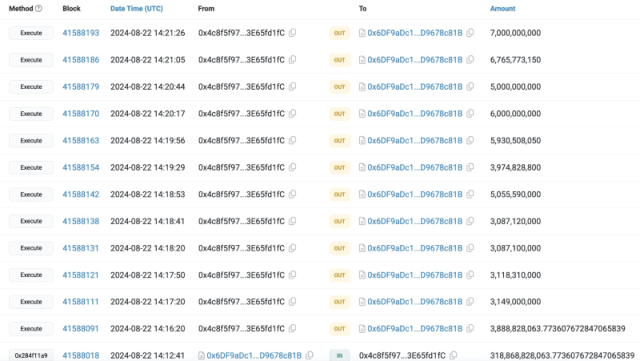
Task: Copy To address in block 41588186 row
Action: tap(470, 60)
